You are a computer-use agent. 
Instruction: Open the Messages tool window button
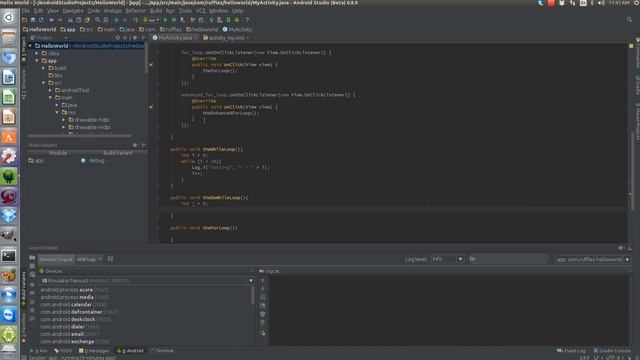94,351
